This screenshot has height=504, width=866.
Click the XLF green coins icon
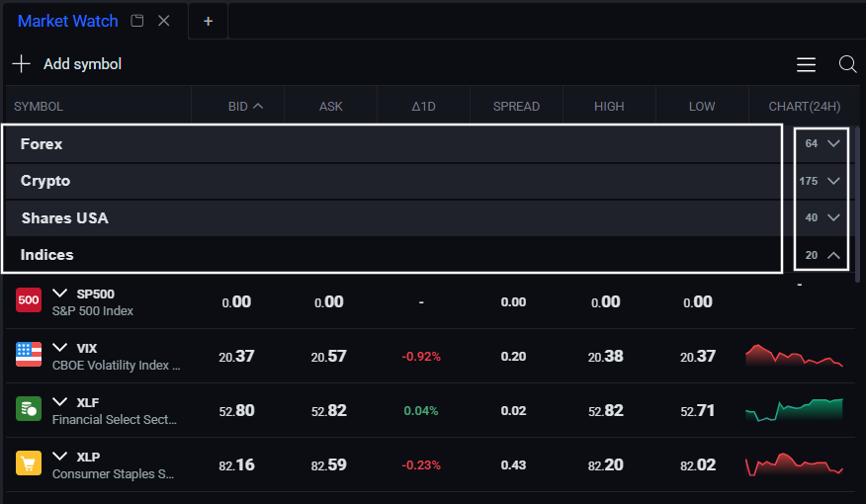tap(29, 409)
